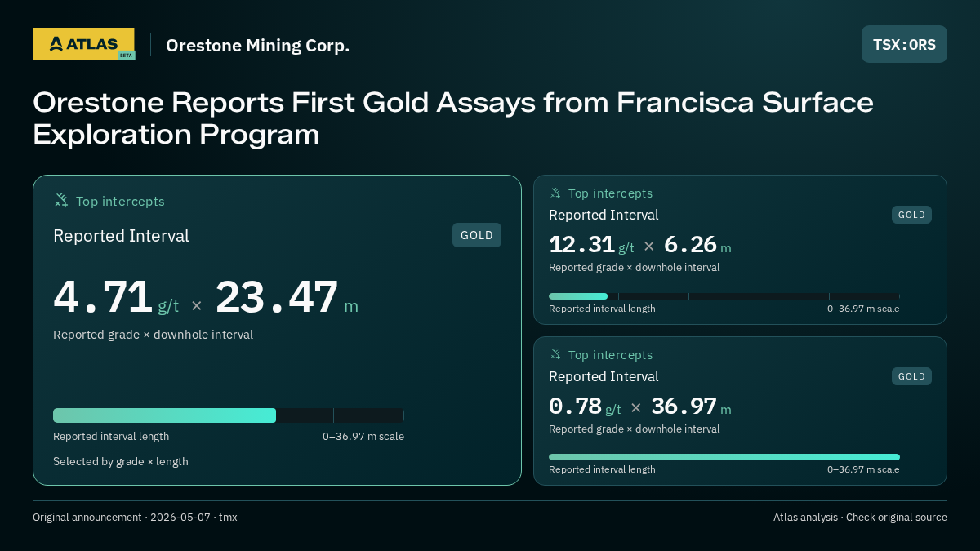Image resolution: width=980 pixels, height=551 pixels.
Task: Click the '0–36.97 m scale' label in the 0.78 g/t card
Action: [x=863, y=469]
